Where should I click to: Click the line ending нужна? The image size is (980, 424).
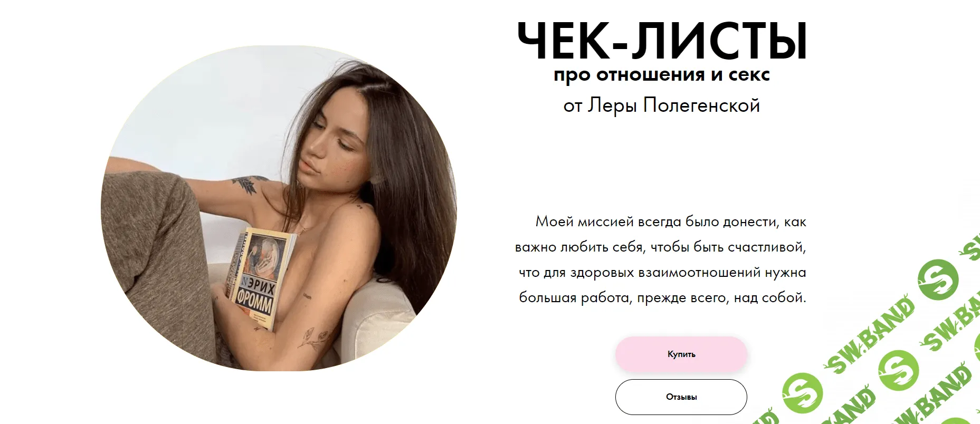[x=662, y=272]
